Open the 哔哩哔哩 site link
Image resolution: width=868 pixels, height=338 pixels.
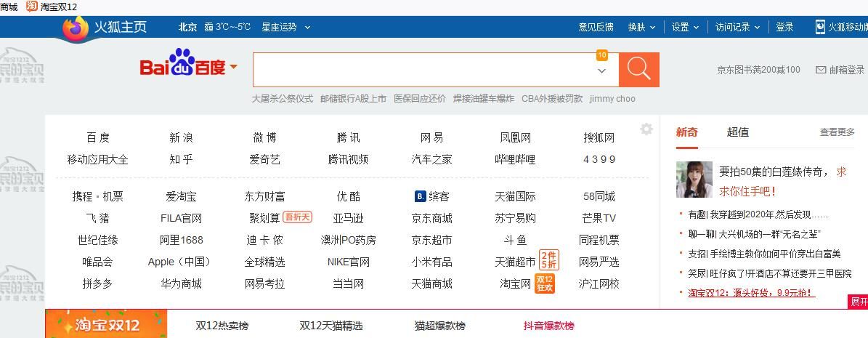tap(515, 160)
